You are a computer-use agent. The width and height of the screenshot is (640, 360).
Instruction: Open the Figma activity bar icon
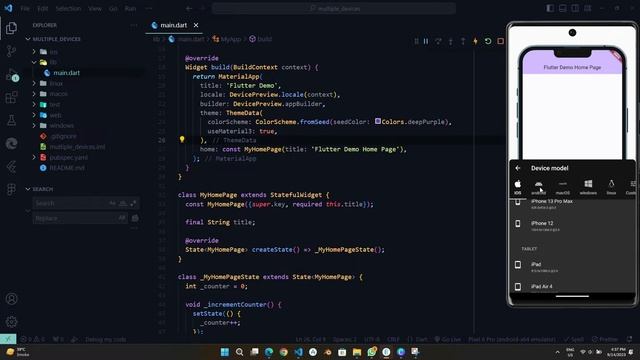click(11, 189)
